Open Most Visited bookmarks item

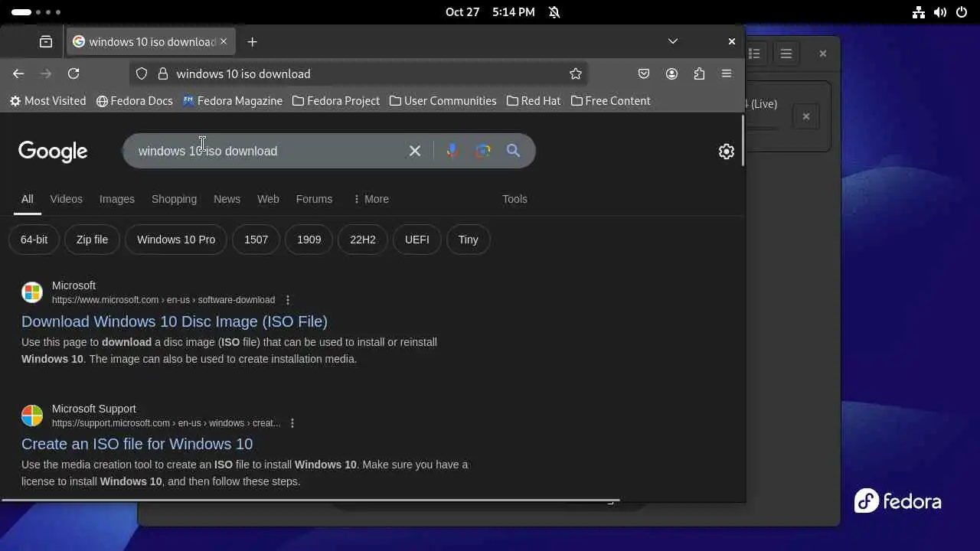(47, 101)
